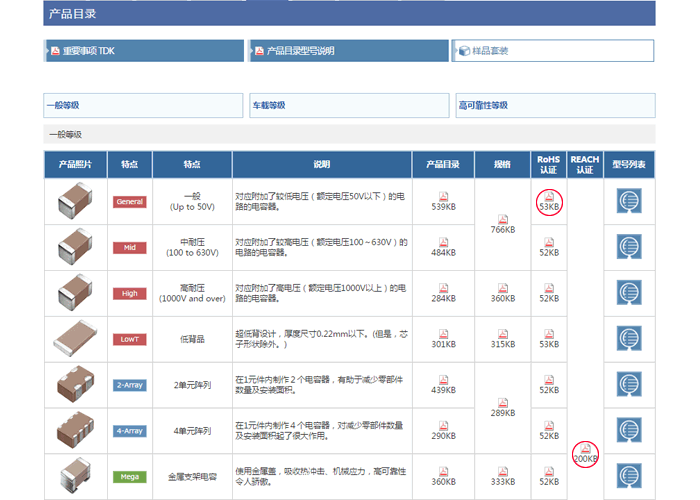Open model list icon for General row
The width and height of the screenshot is (700, 500).
[x=629, y=201]
